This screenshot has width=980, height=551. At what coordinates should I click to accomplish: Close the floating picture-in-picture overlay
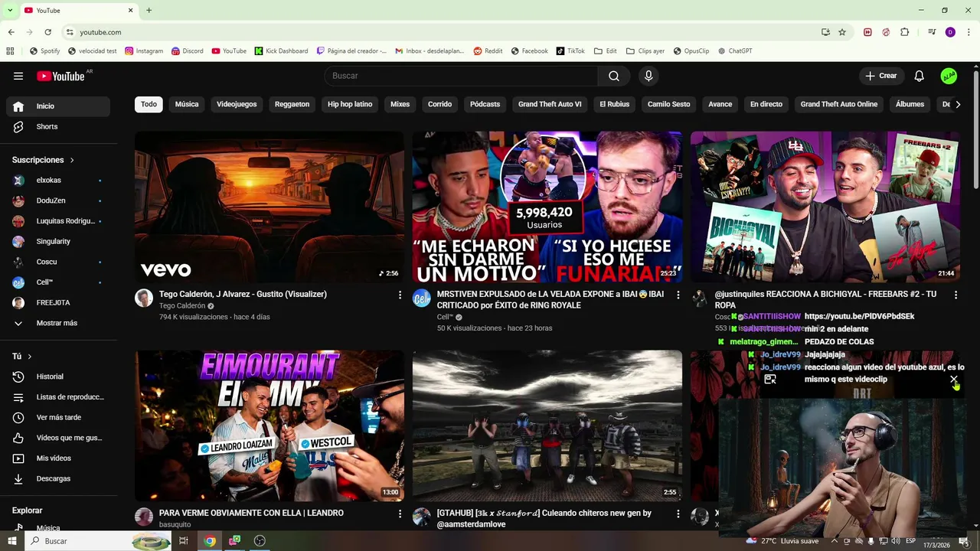(x=953, y=379)
